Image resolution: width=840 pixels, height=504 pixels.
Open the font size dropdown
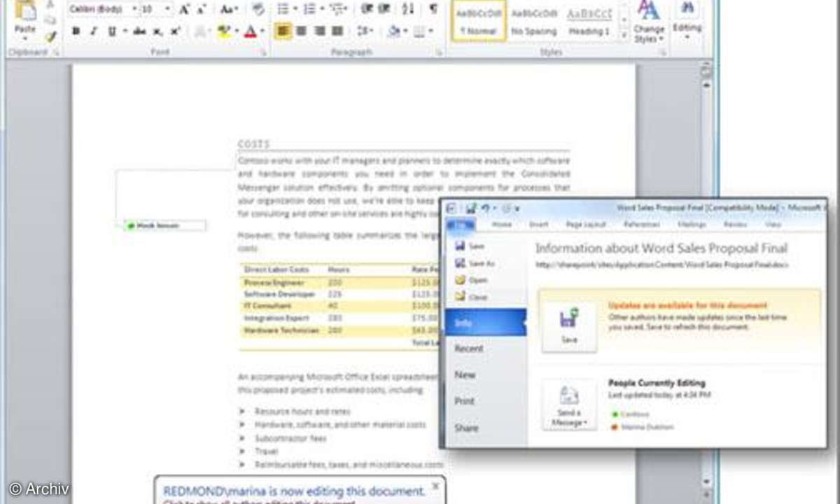[169, 9]
